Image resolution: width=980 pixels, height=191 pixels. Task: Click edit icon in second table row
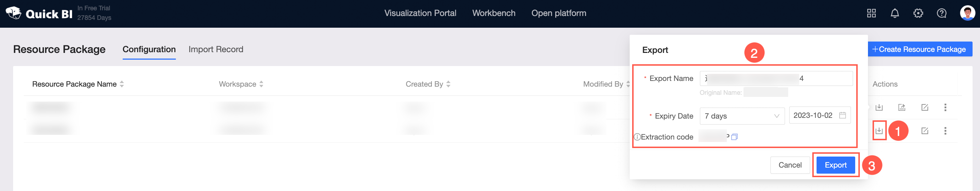point(924,131)
